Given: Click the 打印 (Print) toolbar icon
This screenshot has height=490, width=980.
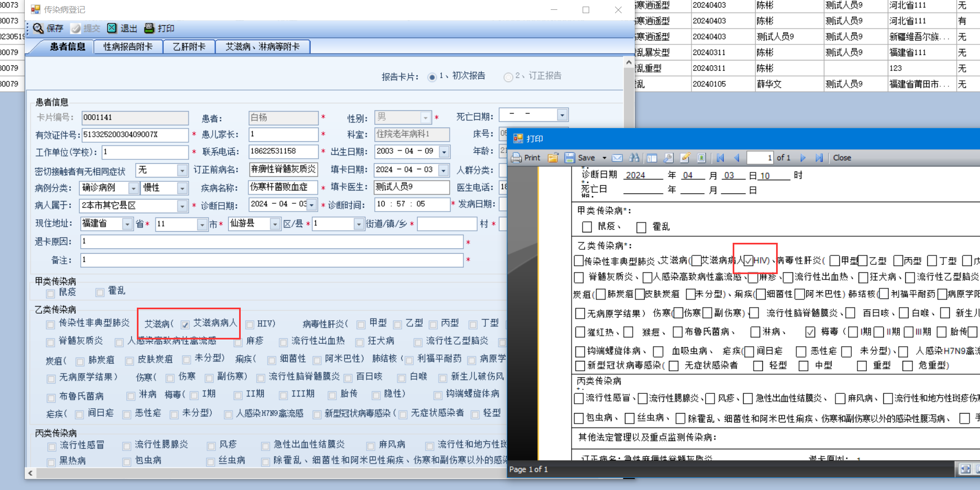Looking at the screenshot, I should coord(149,28).
